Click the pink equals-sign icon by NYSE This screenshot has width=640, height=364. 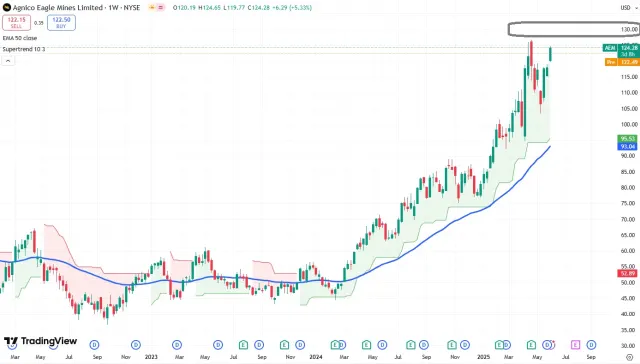tap(161, 7)
